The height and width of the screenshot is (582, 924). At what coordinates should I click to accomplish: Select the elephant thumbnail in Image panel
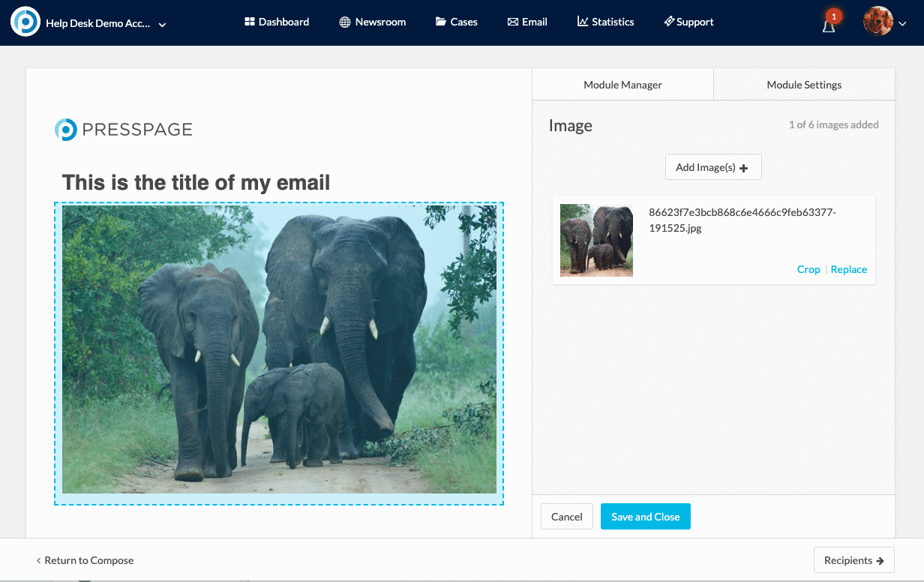click(596, 240)
